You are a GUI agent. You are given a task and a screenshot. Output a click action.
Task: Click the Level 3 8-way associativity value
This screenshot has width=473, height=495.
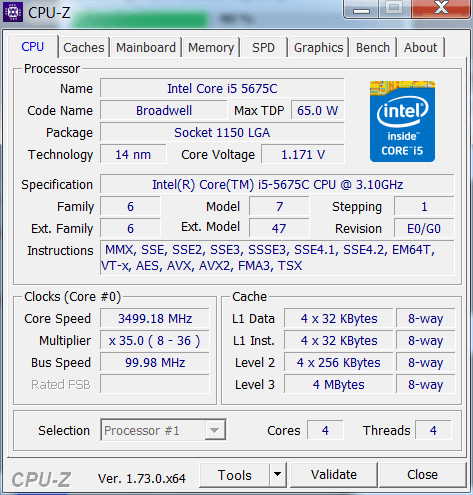[x=426, y=384]
